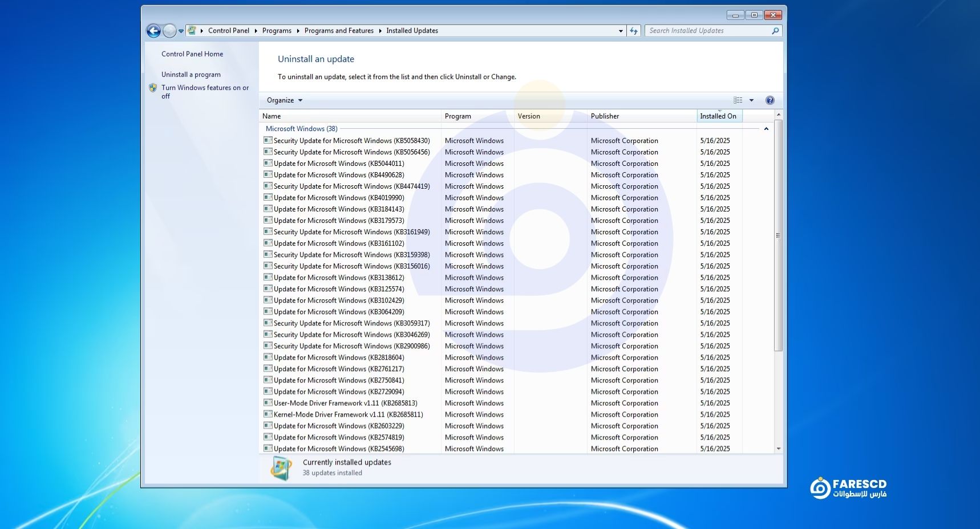Sort by Version column header

[x=550, y=116]
